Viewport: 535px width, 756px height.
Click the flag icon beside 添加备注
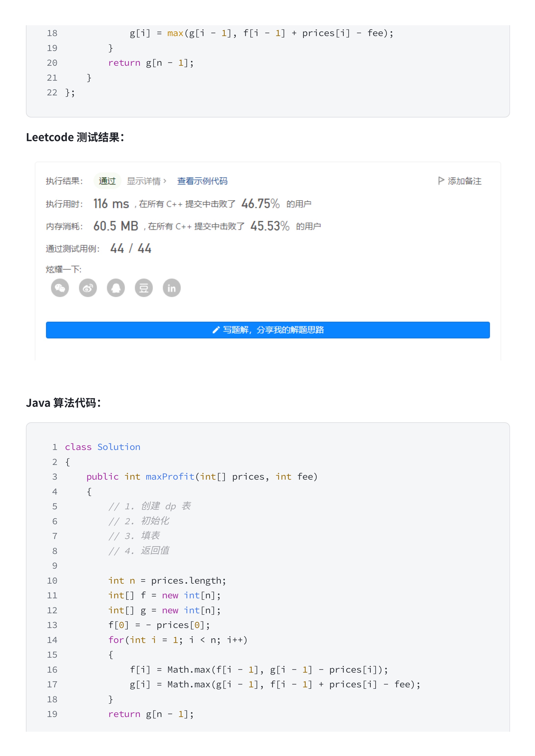(441, 181)
